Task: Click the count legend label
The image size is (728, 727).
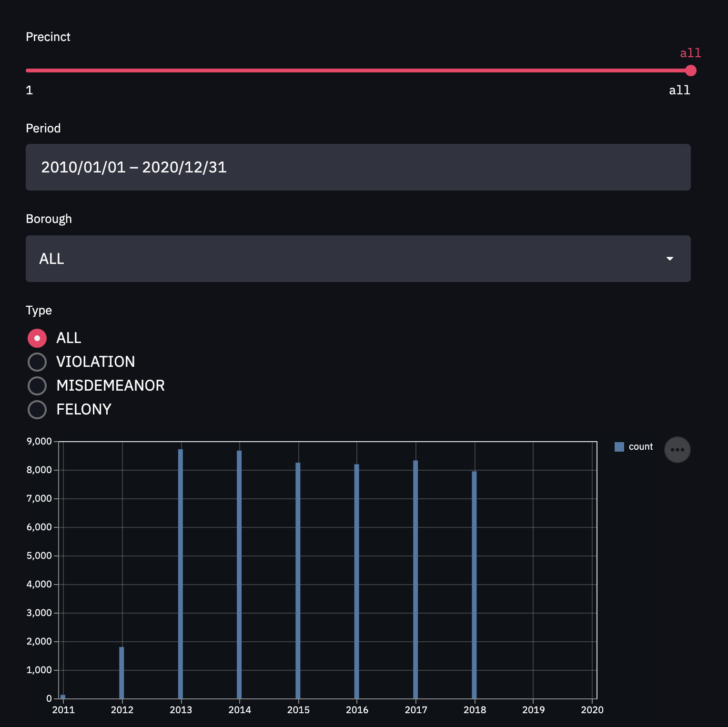Action: [x=640, y=447]
